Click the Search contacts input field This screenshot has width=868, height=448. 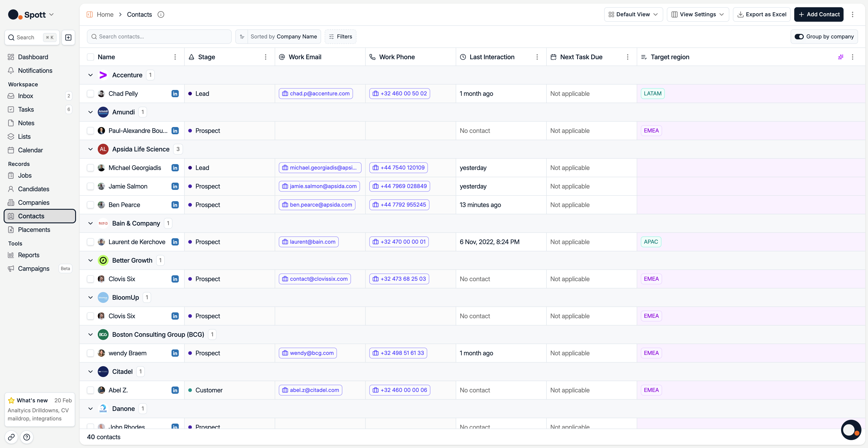point(159,37)
